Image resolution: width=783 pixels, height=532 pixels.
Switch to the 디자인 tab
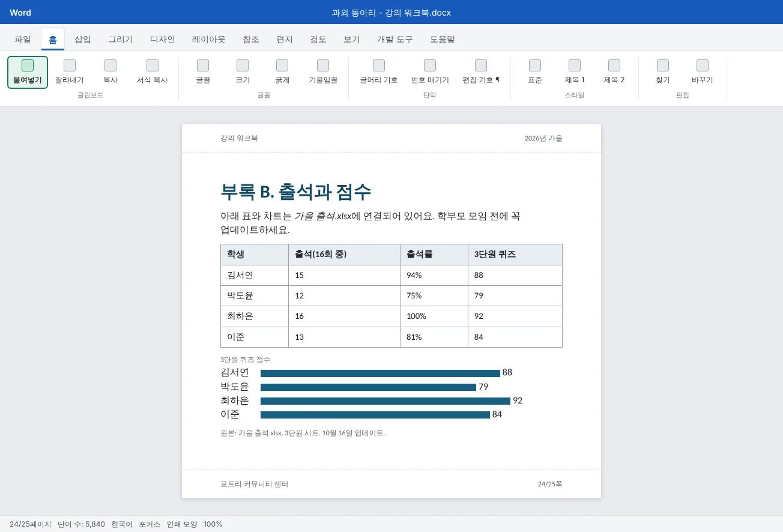coord(163,40)
